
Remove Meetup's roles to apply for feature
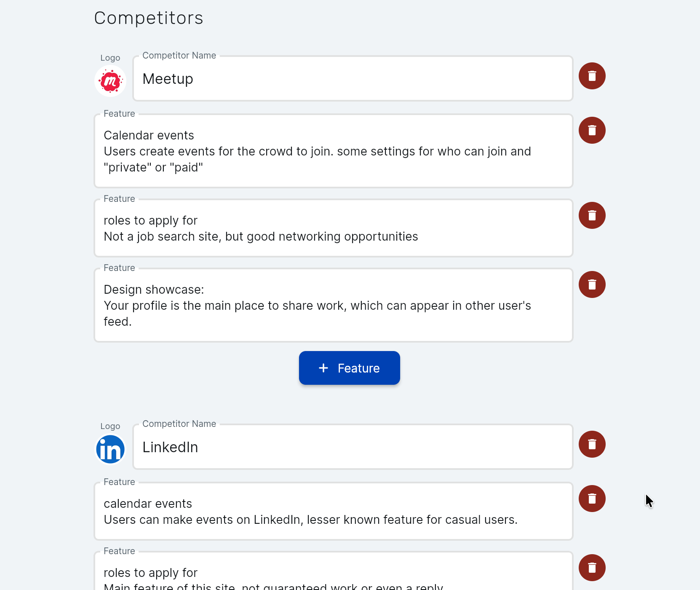(x=592, y=216)
